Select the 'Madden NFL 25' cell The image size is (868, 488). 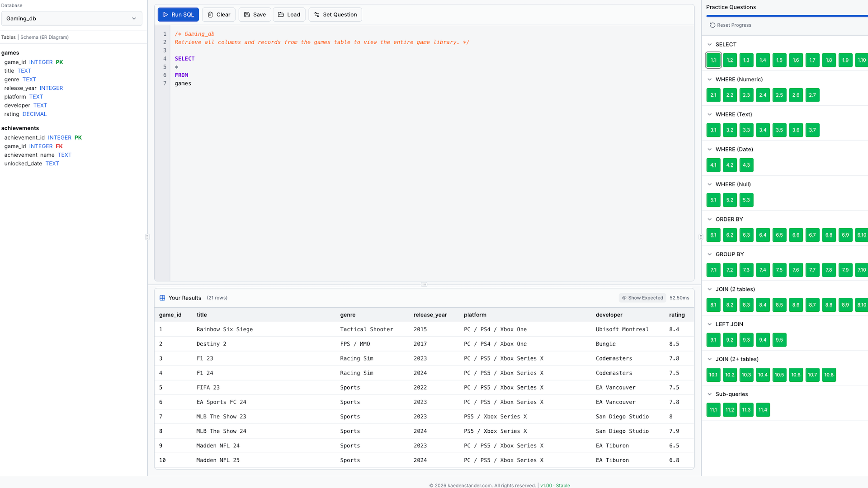218,460
